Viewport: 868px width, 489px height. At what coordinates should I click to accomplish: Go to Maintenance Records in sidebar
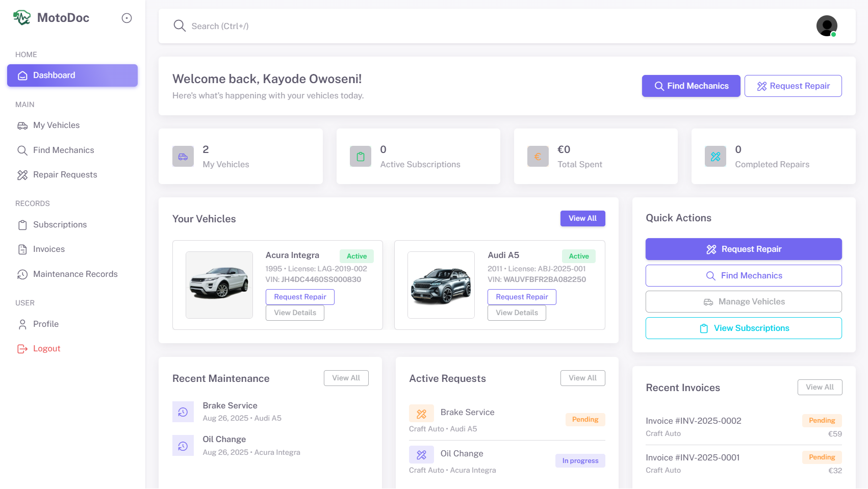(x=75, y=274)
